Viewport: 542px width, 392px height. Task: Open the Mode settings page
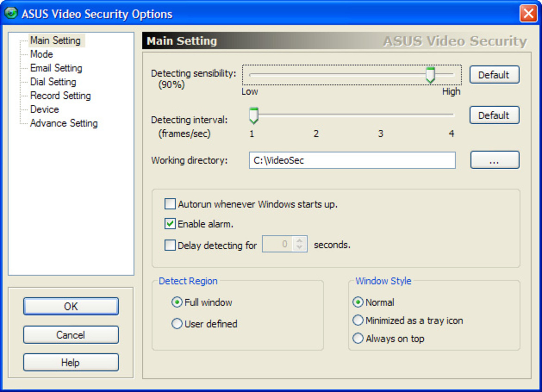click(42, 54)
